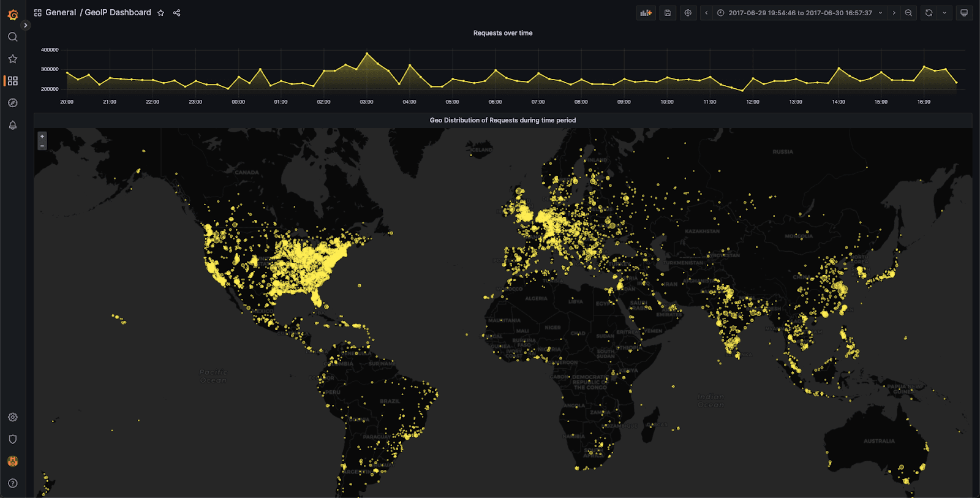The height and width of the screenshot is (498, 980).
Task: Mark GeoIP Dashboard as favorite star
Action: (160, 13)
